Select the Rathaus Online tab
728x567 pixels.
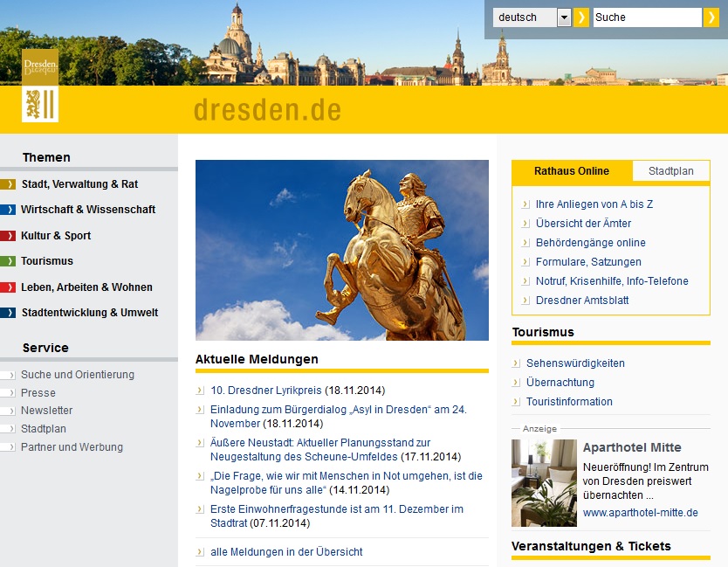[x=572, y=171]
